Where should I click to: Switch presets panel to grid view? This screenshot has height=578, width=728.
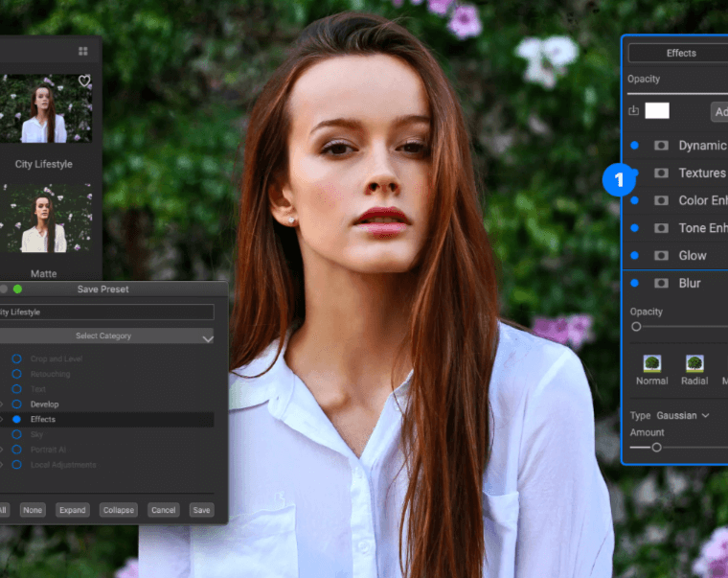(x=83, y=51)
